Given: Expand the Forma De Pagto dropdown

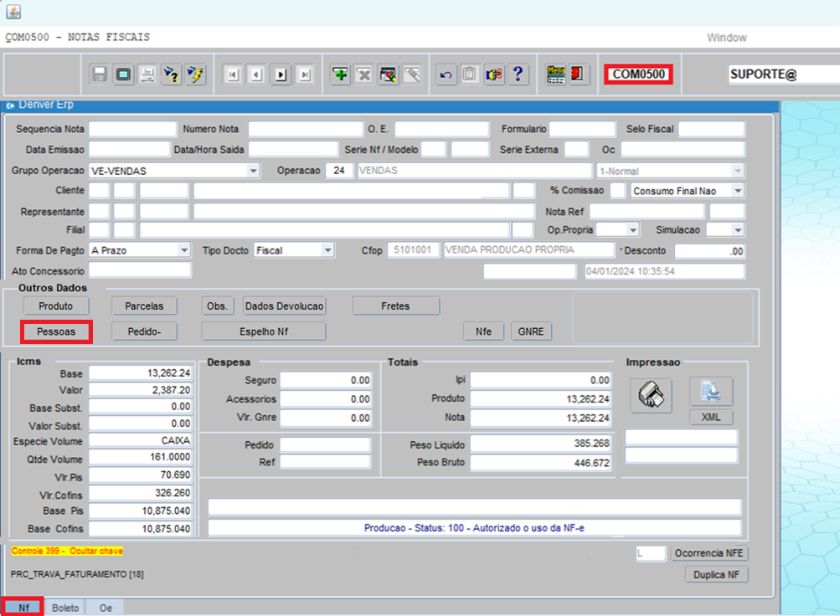Looking at the screenshot, I should pos(183,250).
